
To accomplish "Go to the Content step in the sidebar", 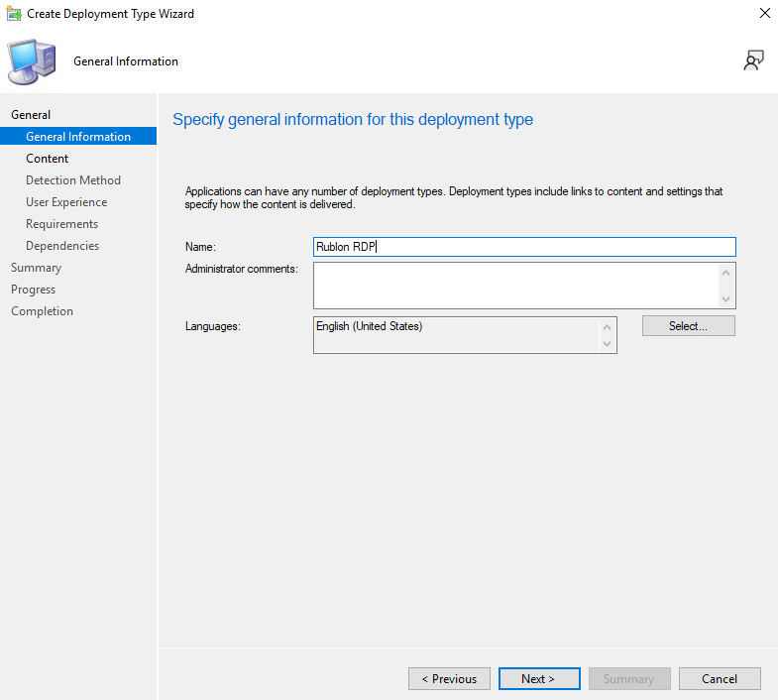I will (48, 159).
